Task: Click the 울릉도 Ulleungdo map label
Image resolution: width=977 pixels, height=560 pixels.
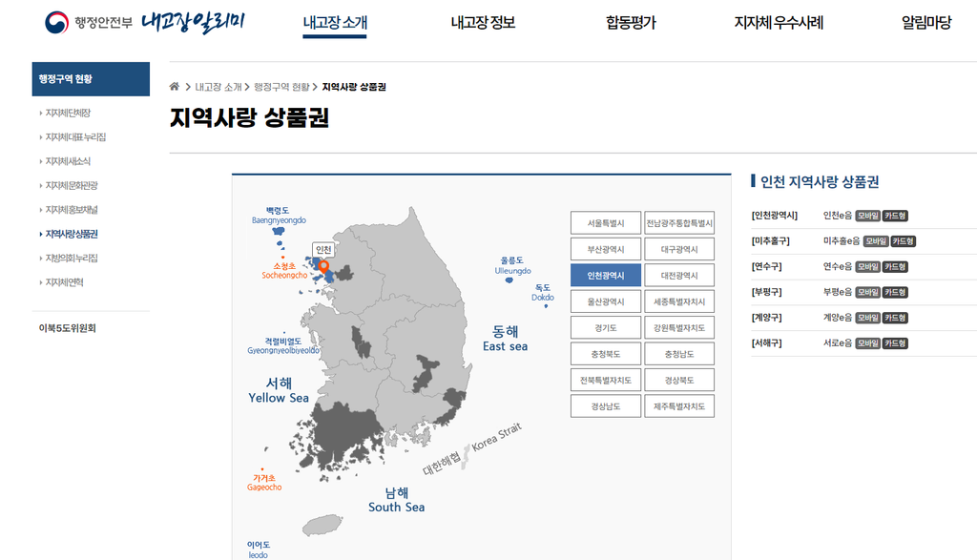Action: [x=512, y=265]
